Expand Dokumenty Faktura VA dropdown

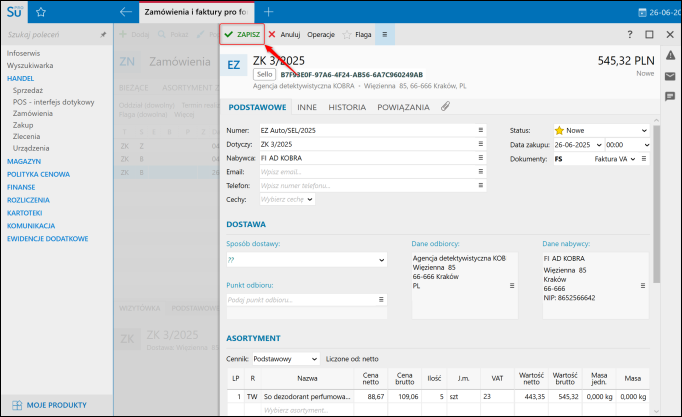(633, 159)
